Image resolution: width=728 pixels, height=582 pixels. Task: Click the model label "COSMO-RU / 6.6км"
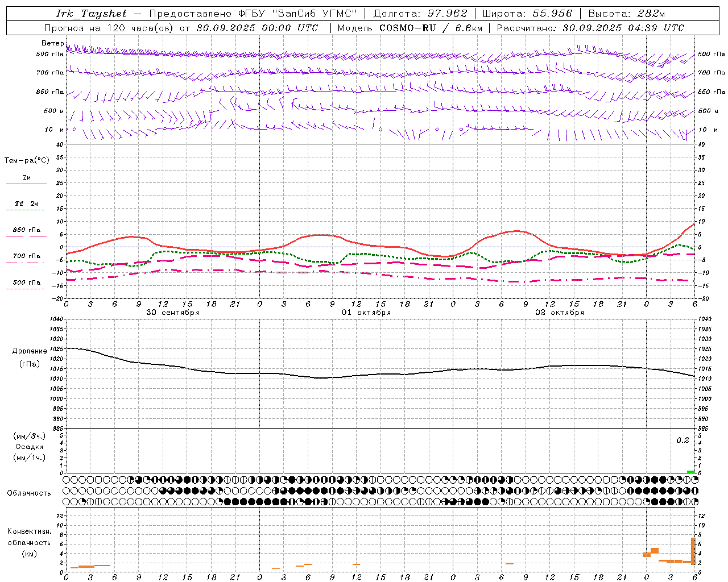pos(431,28)
